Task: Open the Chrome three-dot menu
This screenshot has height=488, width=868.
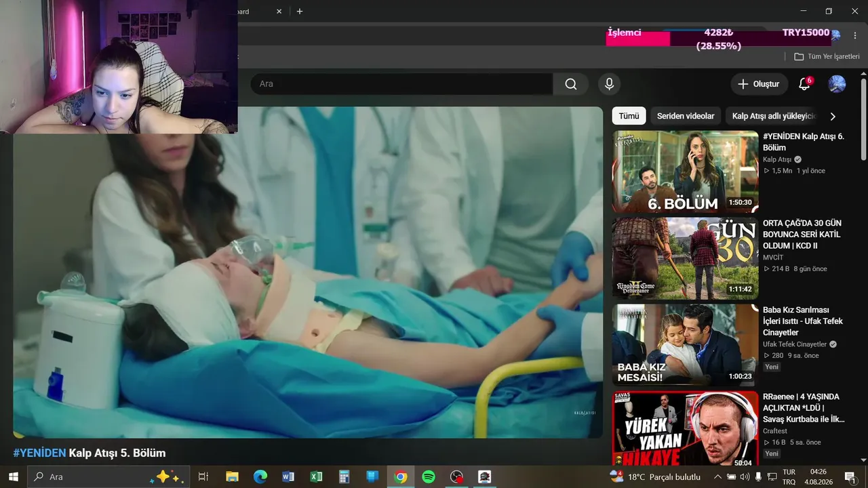Action: coord(854,35)
